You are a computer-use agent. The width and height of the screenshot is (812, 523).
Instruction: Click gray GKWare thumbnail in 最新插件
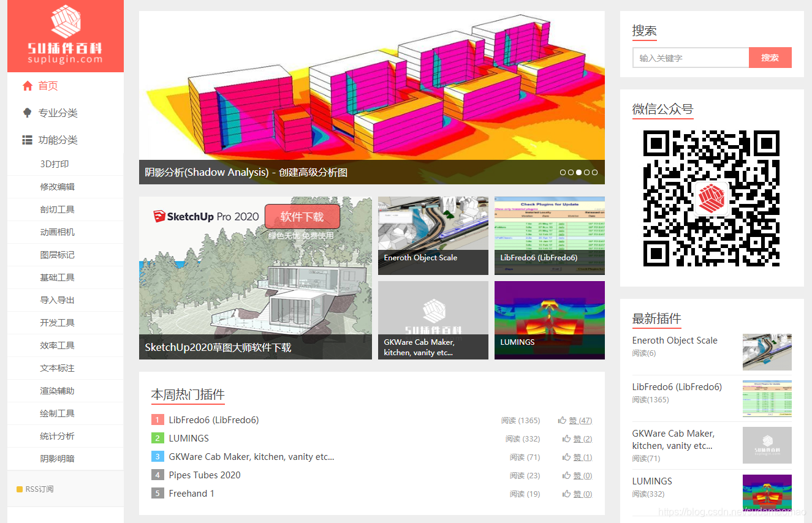(x=767, y=445)
